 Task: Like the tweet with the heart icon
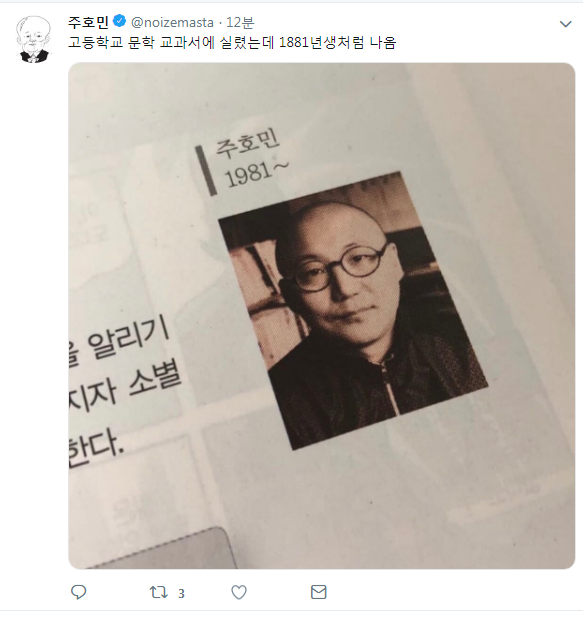(x=239, y=592)
